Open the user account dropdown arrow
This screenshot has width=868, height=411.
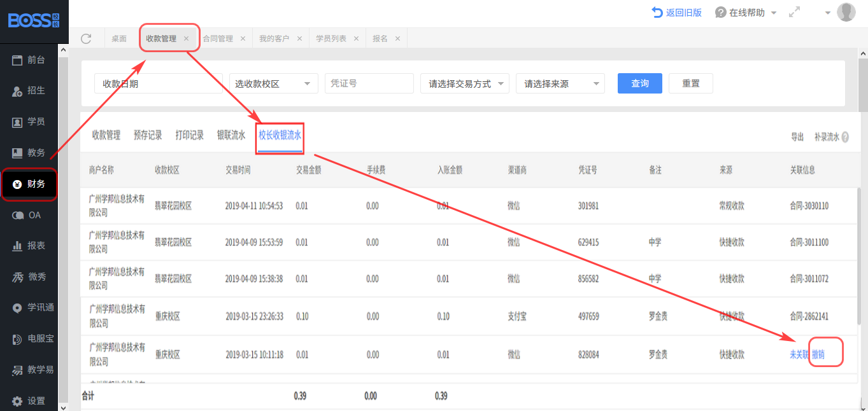click(x=828, y=13)
